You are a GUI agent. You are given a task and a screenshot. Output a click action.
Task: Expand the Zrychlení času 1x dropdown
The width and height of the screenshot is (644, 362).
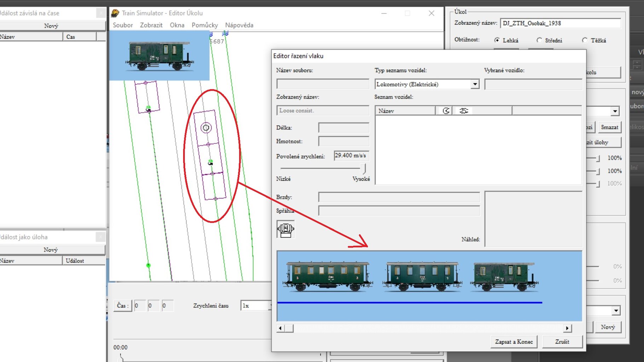270,305
